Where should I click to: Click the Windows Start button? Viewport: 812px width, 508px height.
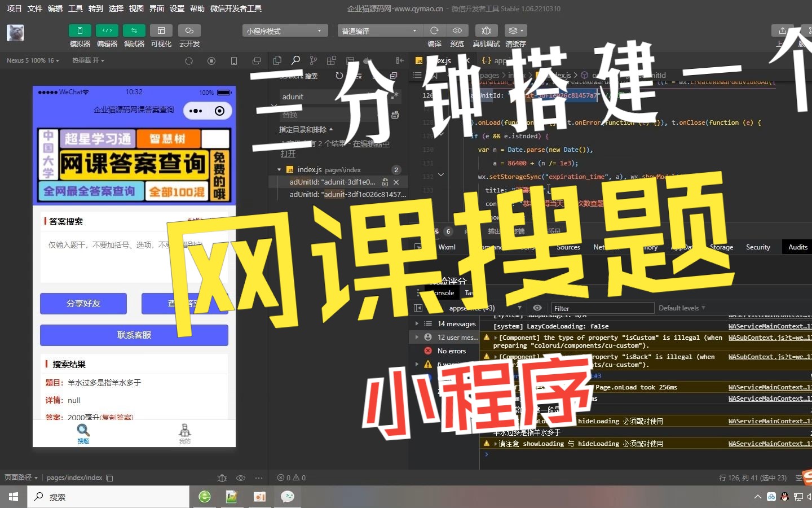(14, 497)
